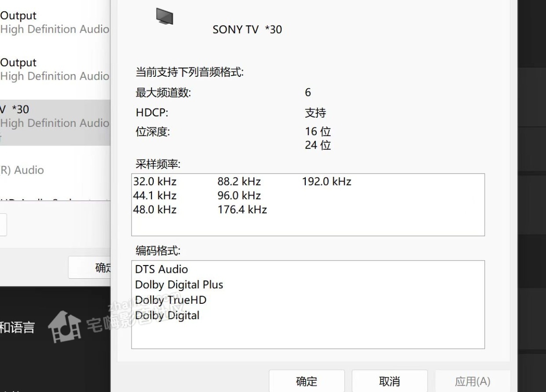Select the "R) Audio" device in the back window
This screenshot has width=546, height=392.
coord(22,170)
